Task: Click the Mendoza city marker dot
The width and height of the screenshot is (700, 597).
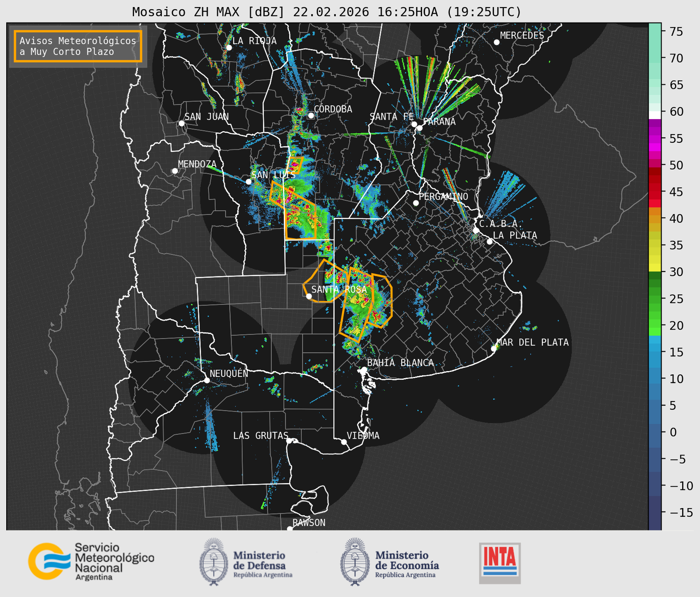Action: 175,171
